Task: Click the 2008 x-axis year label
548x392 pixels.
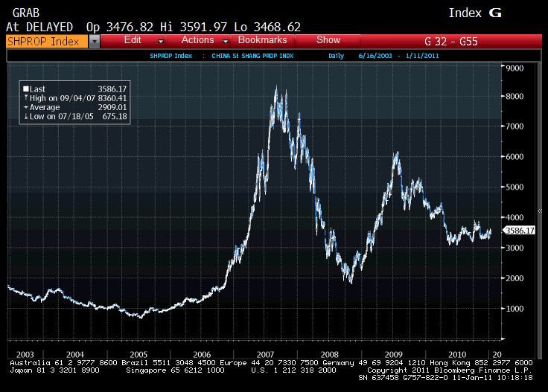Action: (x=330, y=354)
